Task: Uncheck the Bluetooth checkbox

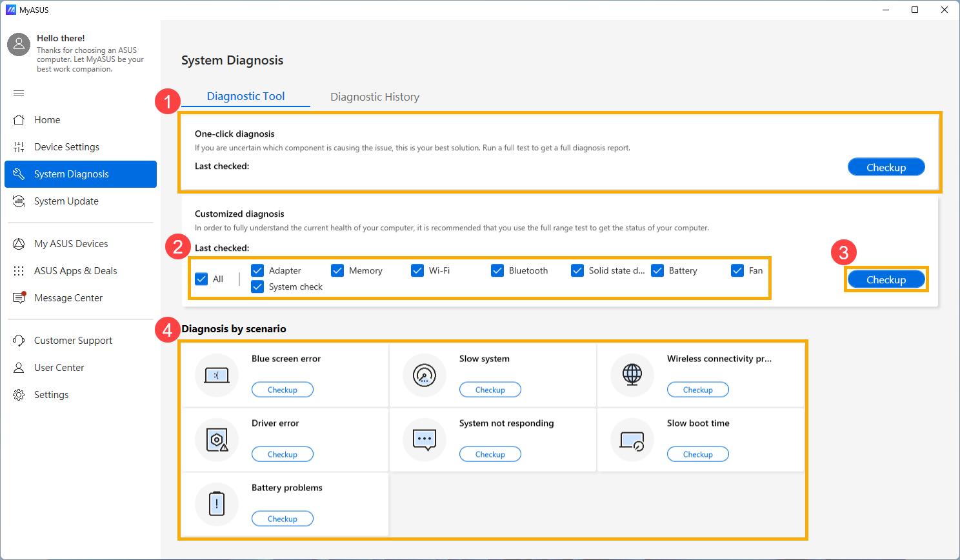Action: 497,270
